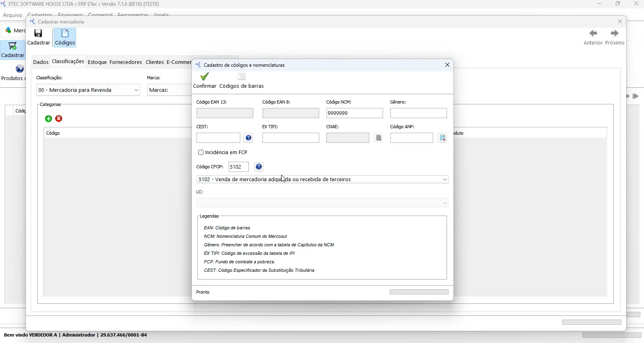Expand the CFOP description dropdown
Image resolution: width=644 pixels, height=343 pixels.
[445, 179]
